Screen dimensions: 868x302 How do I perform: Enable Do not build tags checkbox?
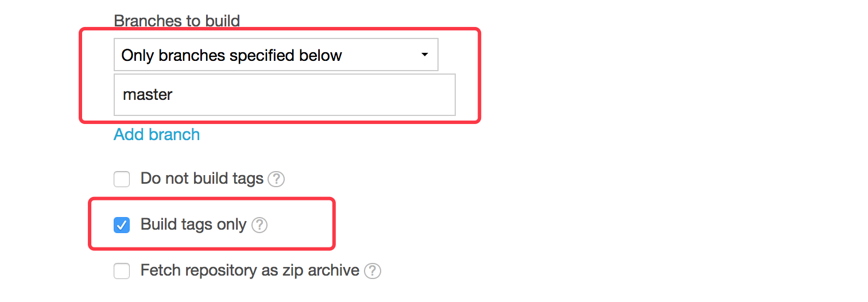point(122,179)
